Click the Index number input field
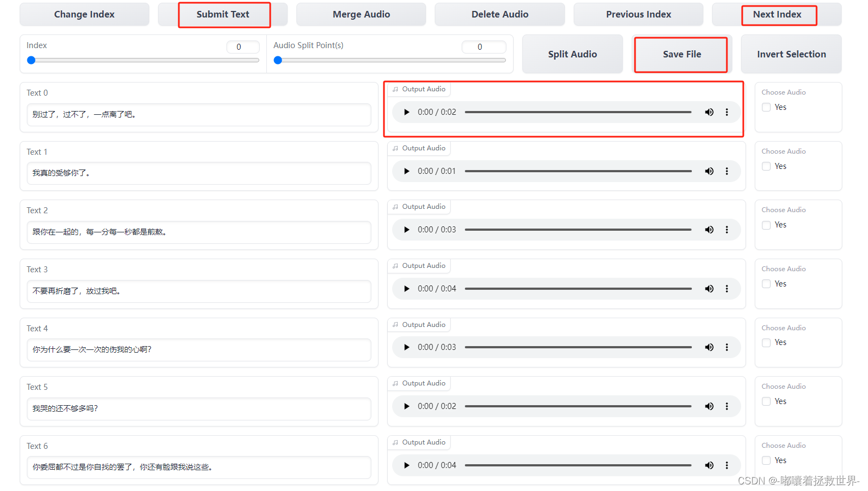Viewport: 868px width, 491px height. point(243,47)
